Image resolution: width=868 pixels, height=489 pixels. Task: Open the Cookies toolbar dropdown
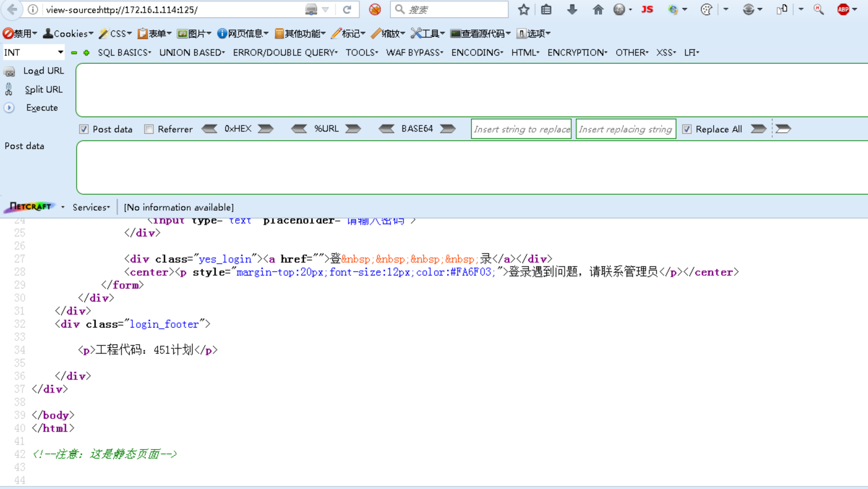[x=68, y=34]
